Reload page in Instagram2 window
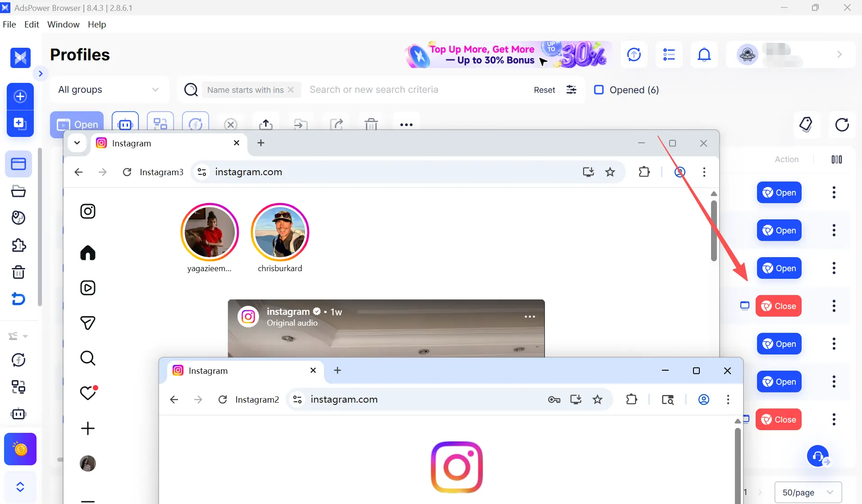The height and width of the screenshot is (504, 862). [x=223, y=399]
